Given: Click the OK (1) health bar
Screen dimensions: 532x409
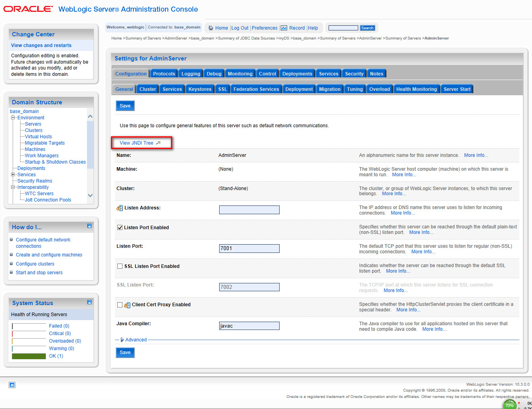Looking at the screenshot, I should (x=29, y=356).
